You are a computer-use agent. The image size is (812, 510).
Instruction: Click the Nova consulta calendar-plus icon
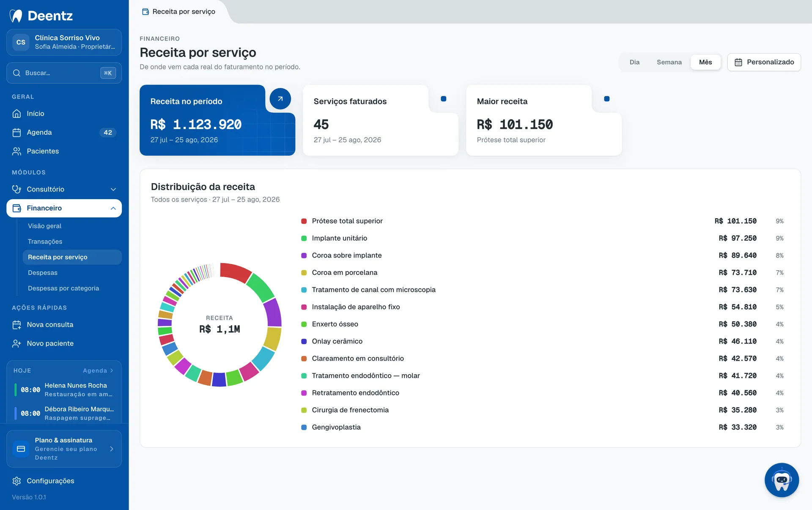[16, 325]
